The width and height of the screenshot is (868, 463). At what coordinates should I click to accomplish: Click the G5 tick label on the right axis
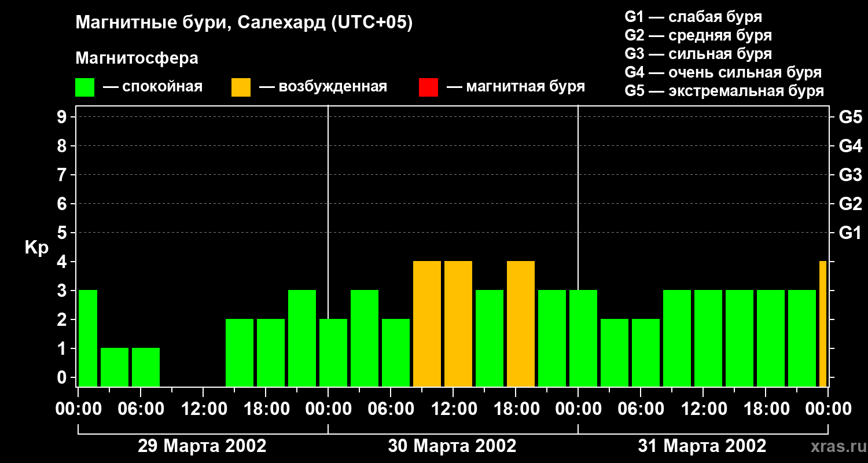coord(850,117)
